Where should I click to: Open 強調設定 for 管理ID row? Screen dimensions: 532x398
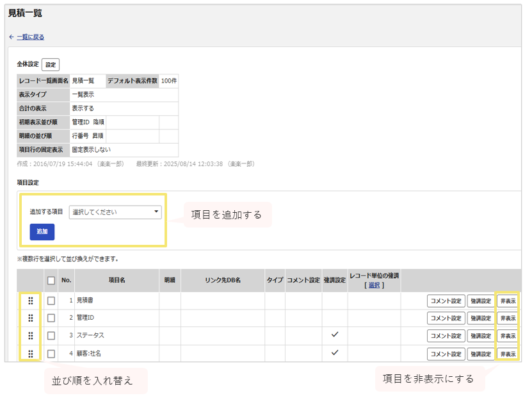coord(481,318)
